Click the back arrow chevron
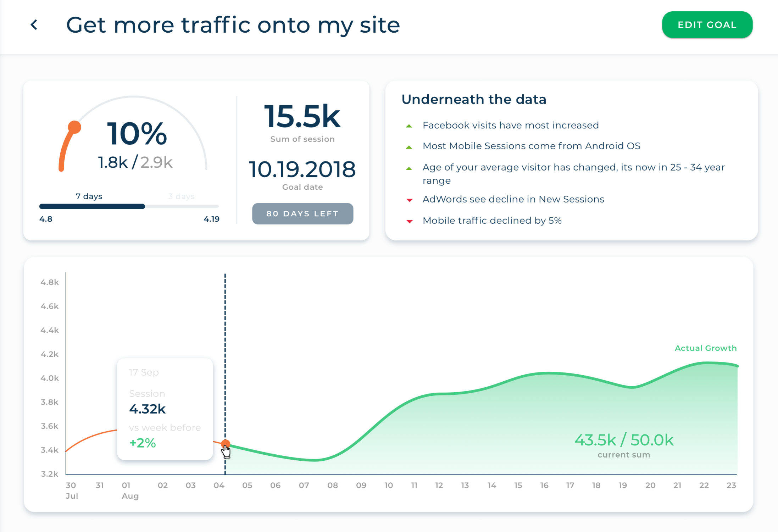The height and width of the screenshot is (532, 778). pyautogui.click(x=34, y=25)
